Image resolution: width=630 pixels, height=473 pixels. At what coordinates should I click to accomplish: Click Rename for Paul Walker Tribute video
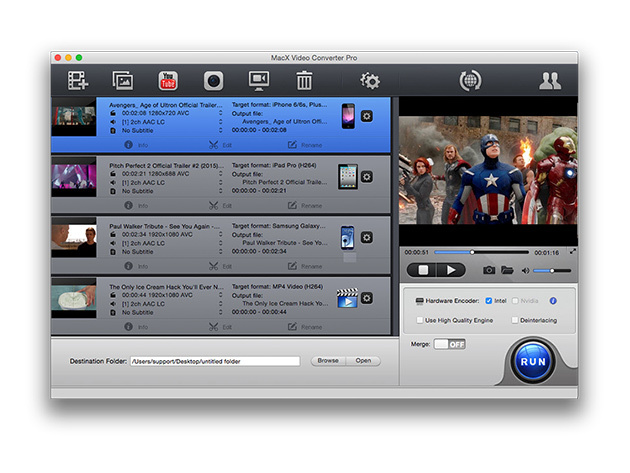click(x=305, y=266)
